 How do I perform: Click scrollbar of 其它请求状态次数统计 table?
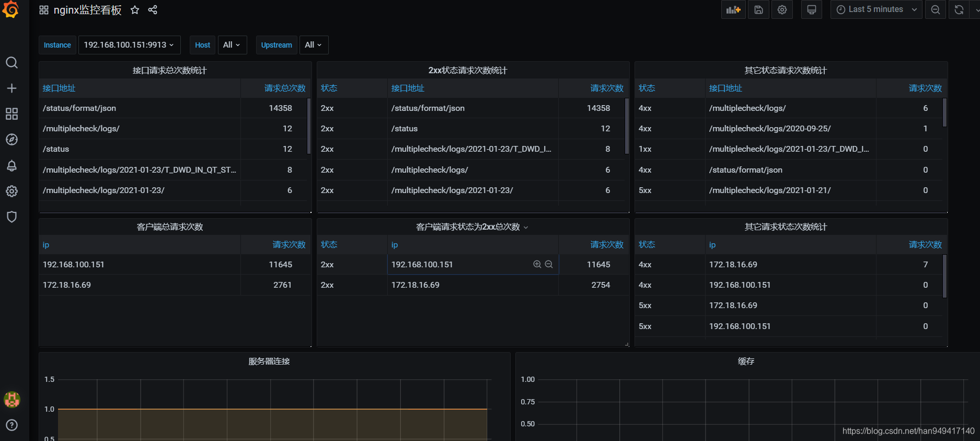click(944, 276)
